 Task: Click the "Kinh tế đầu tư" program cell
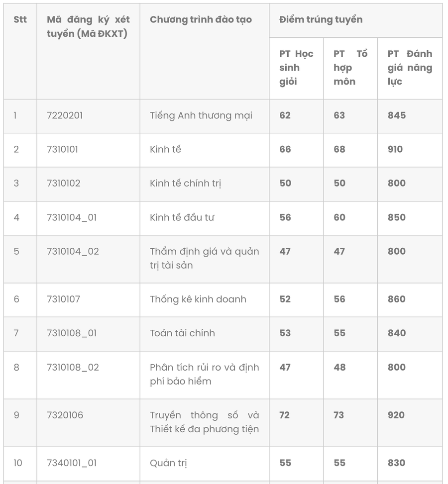click(x=182, y=217)
